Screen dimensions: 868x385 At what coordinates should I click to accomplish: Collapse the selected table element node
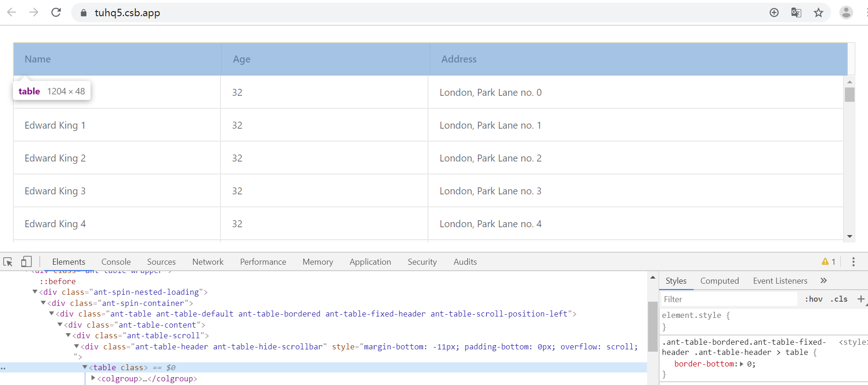(x=85, y=367)
